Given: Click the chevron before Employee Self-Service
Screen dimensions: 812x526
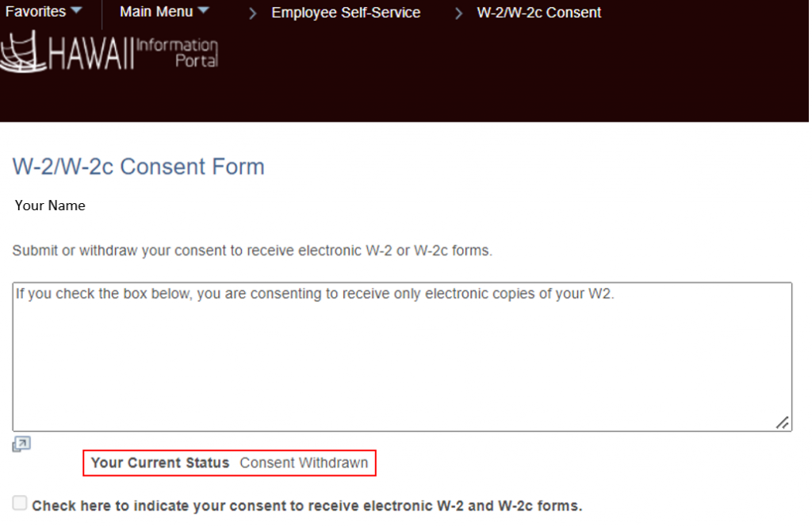Looking at the screenshot, I should click(x=252, y=13).
